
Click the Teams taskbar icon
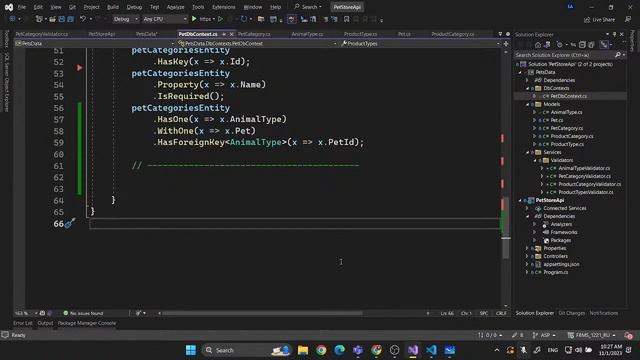point(358,350)
